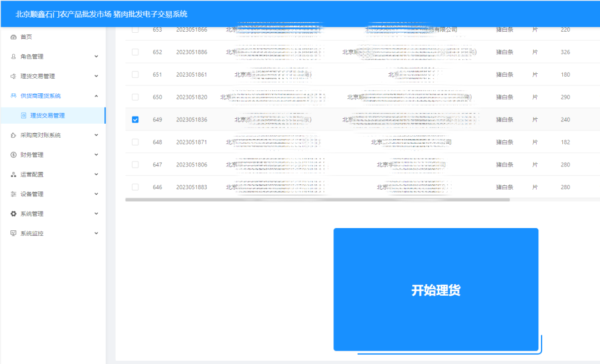Click order number 2023051871
Screen dimensions: 600x364
pyautogui.click(x=192, y=142)
